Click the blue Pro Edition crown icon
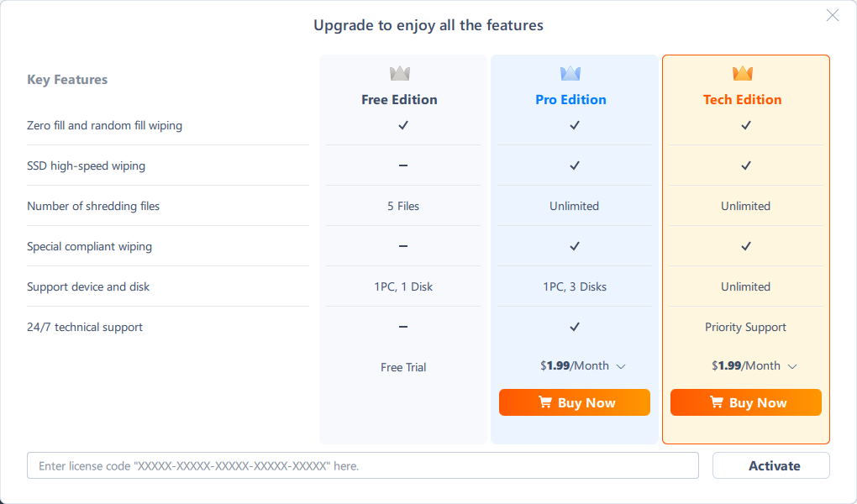857x504 pixels. click(x=570, y=74)
